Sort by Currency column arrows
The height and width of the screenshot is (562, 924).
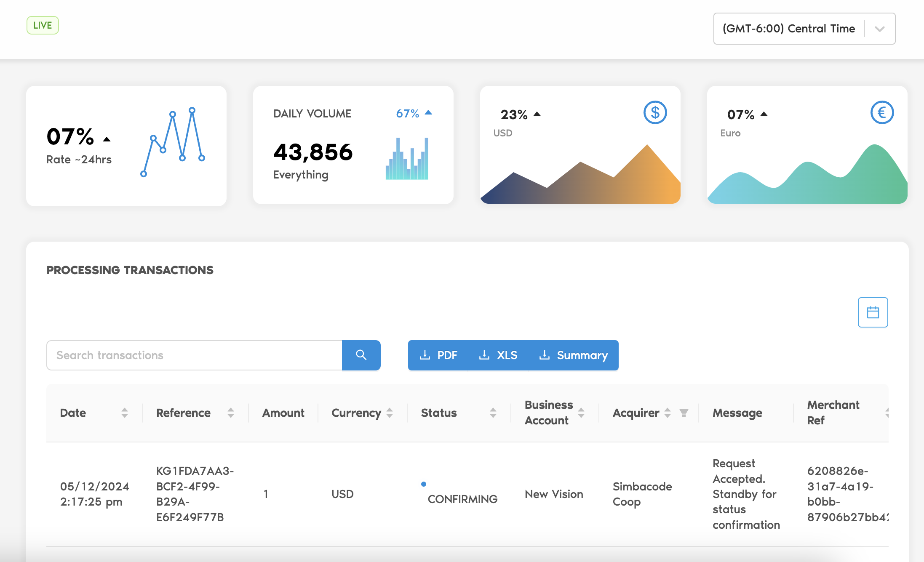coord(390,413)
